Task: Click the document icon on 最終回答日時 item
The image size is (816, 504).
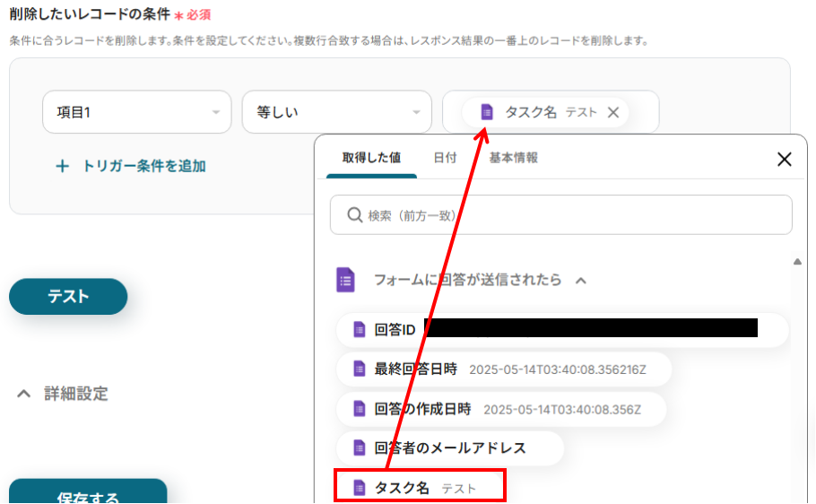Action: (360, 369)
